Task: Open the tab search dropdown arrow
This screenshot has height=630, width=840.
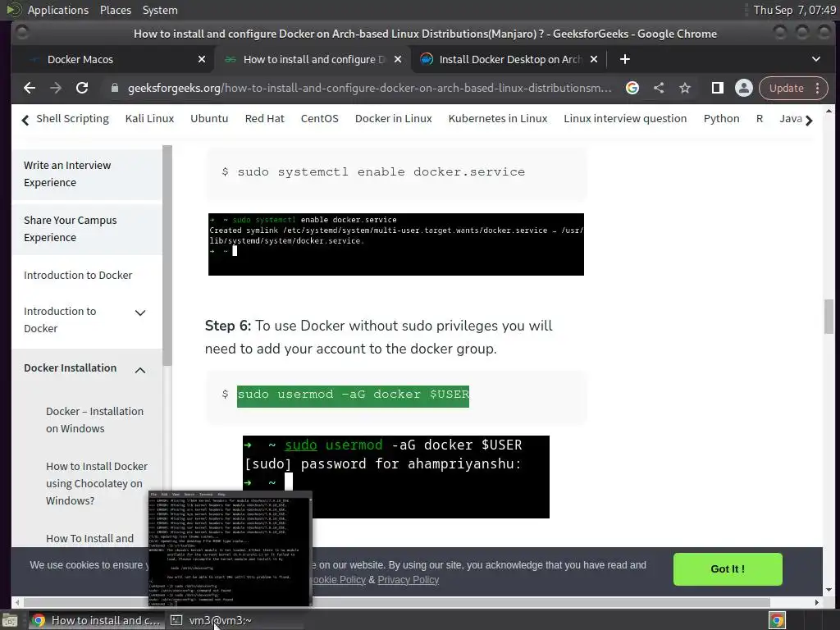Action: pos(816,59)
